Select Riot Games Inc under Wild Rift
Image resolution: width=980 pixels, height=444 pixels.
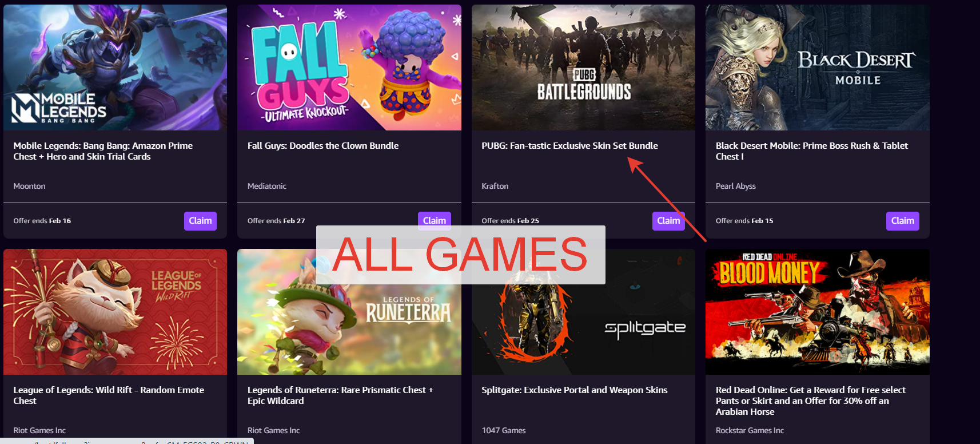pyautogui.click(x=39, y=431)
